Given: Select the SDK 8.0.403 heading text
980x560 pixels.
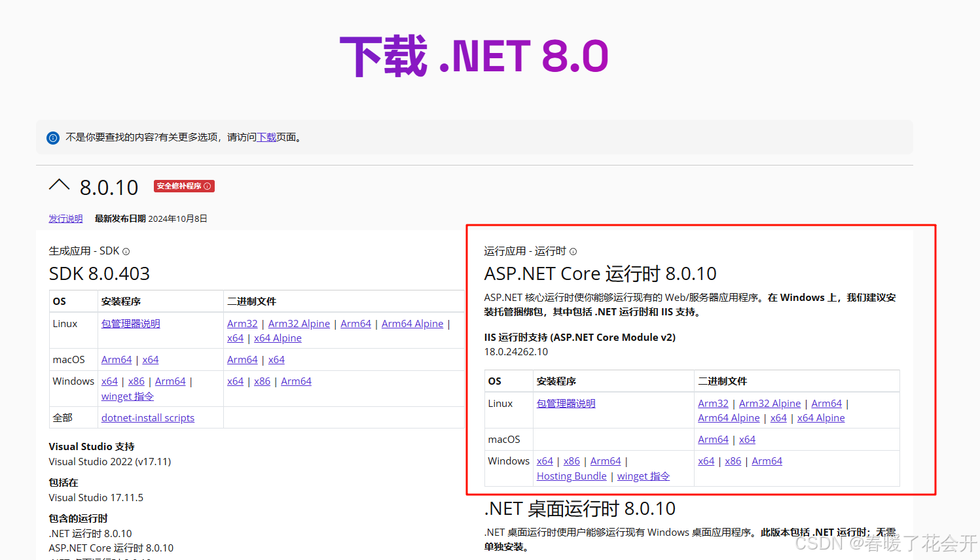Looking at the screenshot, I should 100,273.
